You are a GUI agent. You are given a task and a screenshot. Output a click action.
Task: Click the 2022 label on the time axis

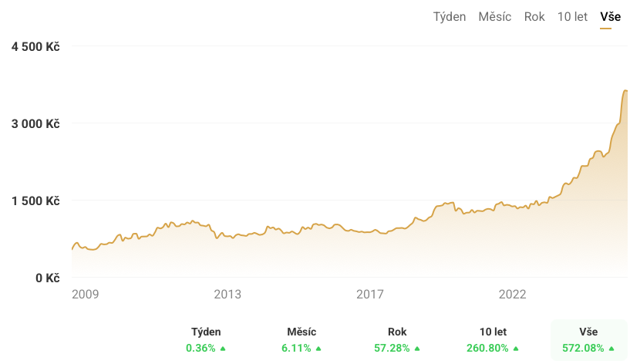pos(512,295)
